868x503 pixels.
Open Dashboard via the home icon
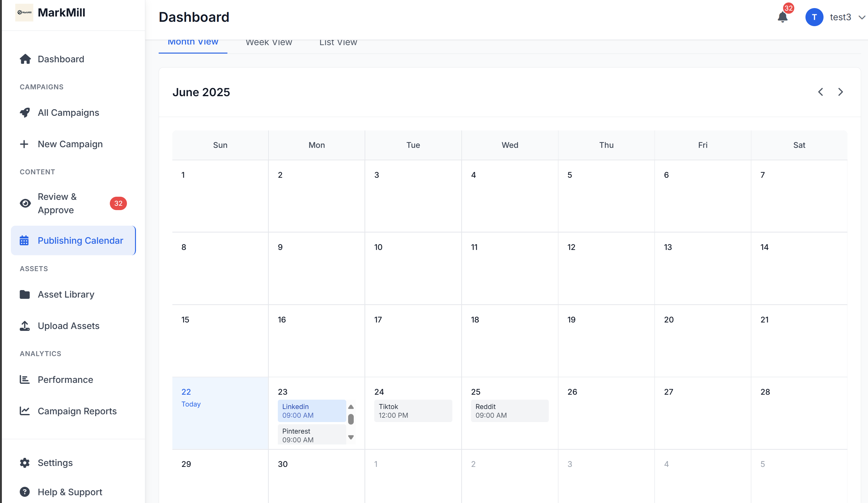coord(25,59)
